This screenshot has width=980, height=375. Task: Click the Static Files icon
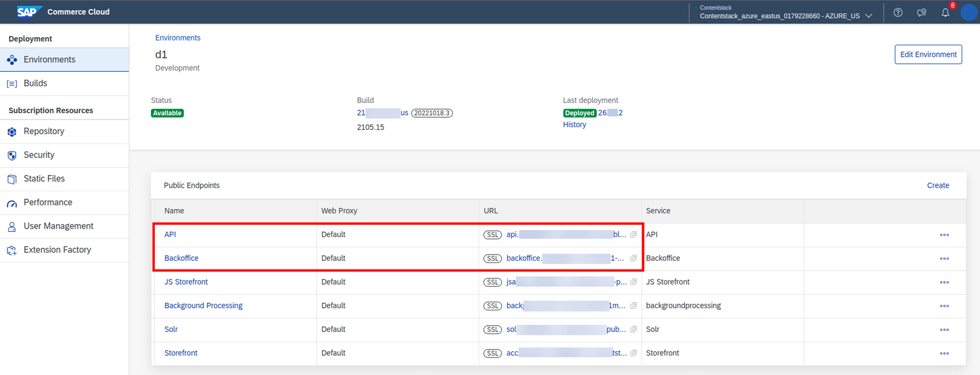[12, 179]
